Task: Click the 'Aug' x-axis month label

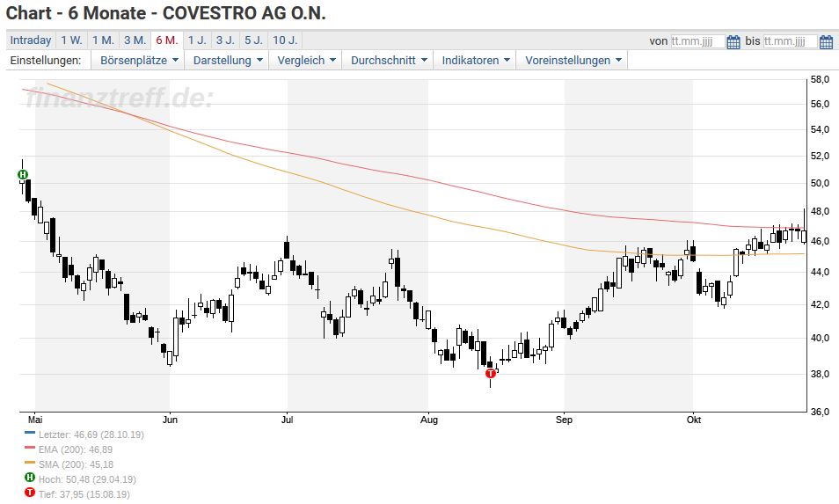Action: [x=429, y=420]
